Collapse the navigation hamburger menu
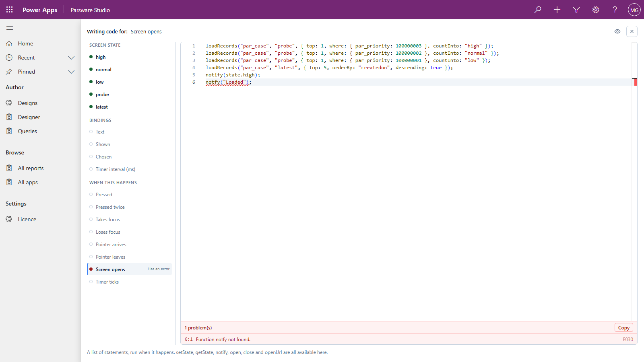This screenshot has width=644, height=362. point(10,28)
